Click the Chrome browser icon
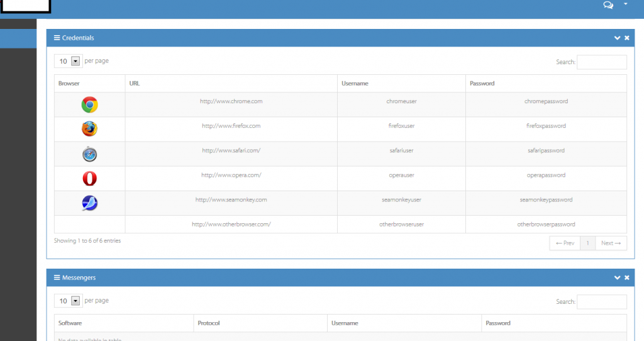 point(89,105)
